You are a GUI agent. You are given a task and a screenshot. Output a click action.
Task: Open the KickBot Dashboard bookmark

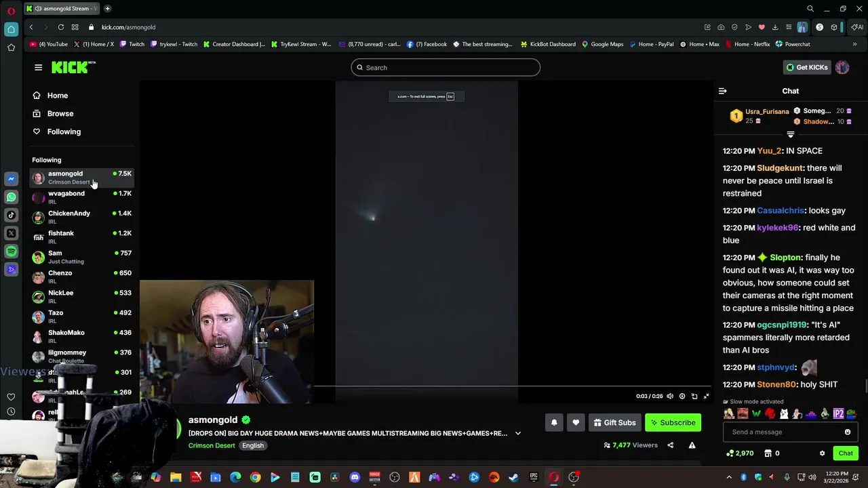coord(548,44)
